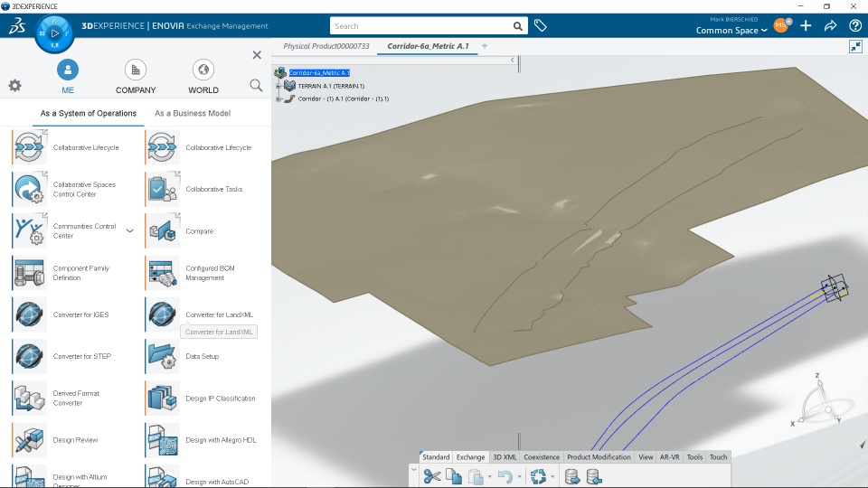Open Derived Format Converter app
This screenshot has width=868, height=488.
pos(29,398)
